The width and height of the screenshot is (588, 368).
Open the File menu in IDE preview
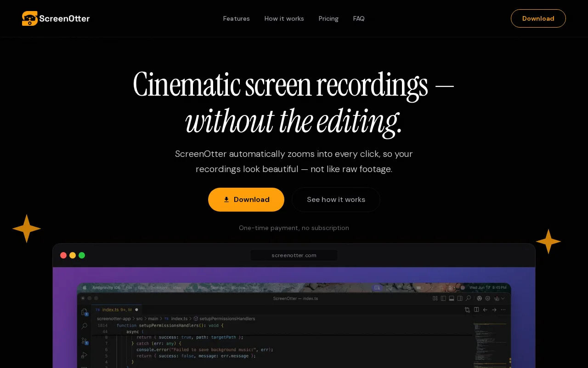point(129,287)
